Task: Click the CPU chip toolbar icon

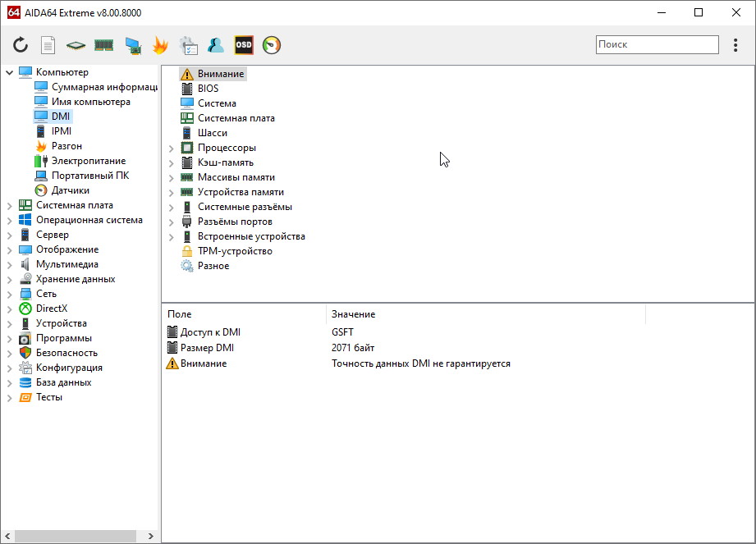Action: click(x=76, y=45)
